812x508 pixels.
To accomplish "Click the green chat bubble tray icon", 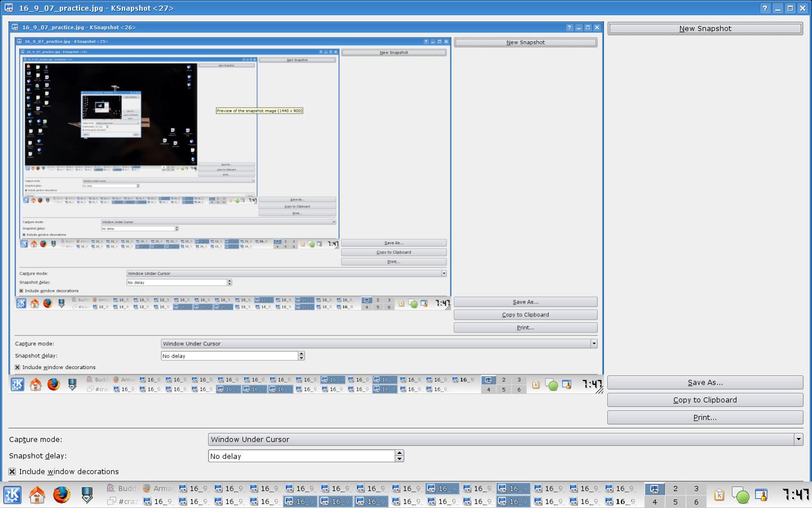I will coord(740,495).
